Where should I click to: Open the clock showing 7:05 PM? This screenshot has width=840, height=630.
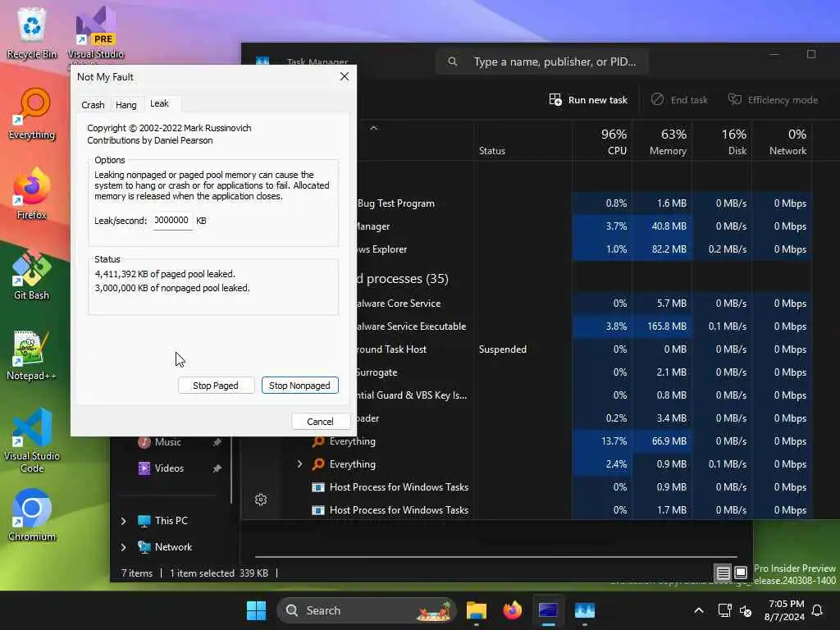(x=784, y=610)
